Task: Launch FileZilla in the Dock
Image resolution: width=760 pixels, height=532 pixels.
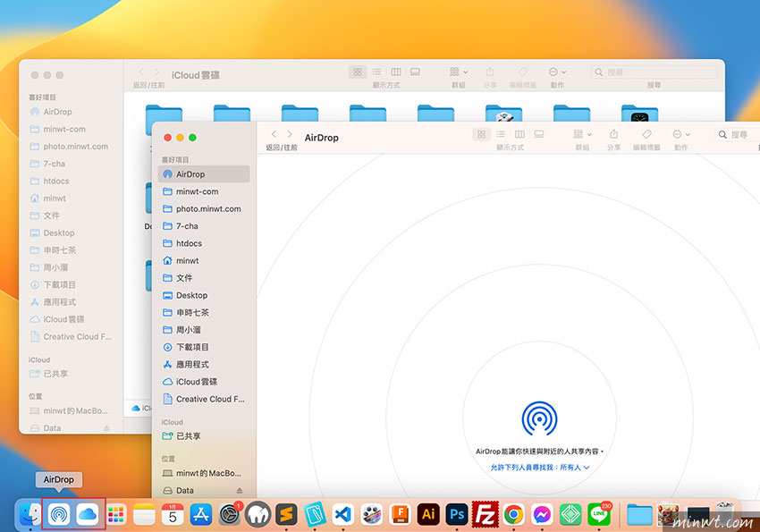Action: [486, 514]
